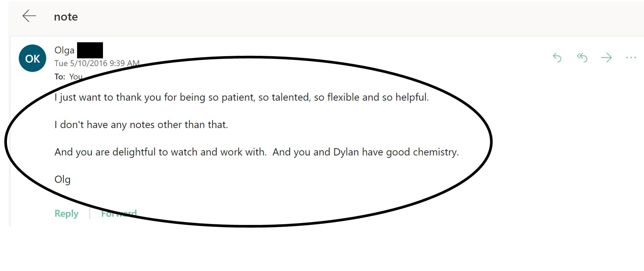Click the recipient "You" in the To line
The width and height of the screenshot is (644, 271).
[76, 77]
